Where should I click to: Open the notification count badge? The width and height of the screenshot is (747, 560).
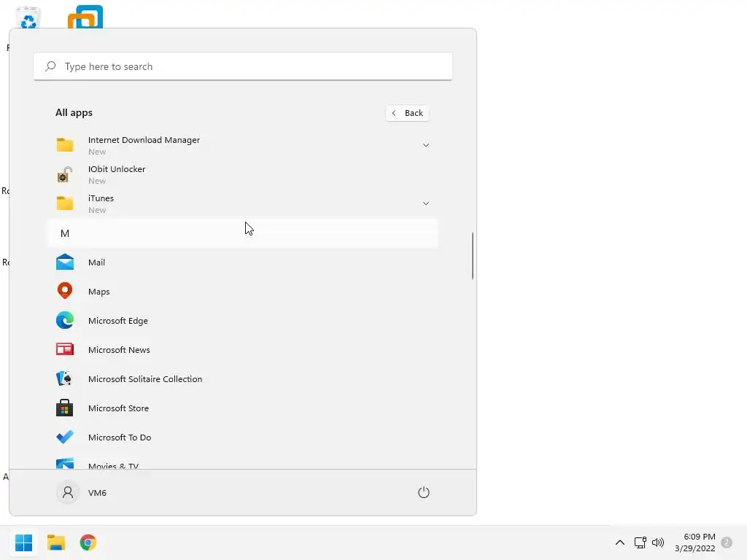pyautogui.click(x=727, y=542)
